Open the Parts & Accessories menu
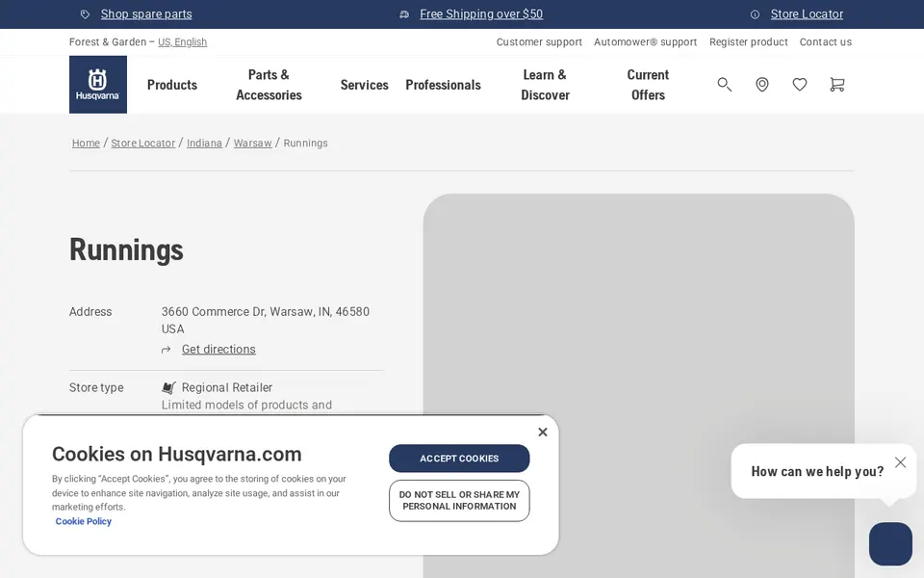Viewport: 924px width, 578px height. [269, 85]
